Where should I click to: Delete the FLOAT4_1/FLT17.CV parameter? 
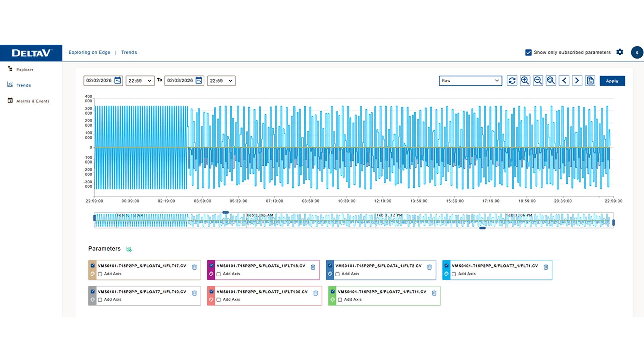point(194,267)
